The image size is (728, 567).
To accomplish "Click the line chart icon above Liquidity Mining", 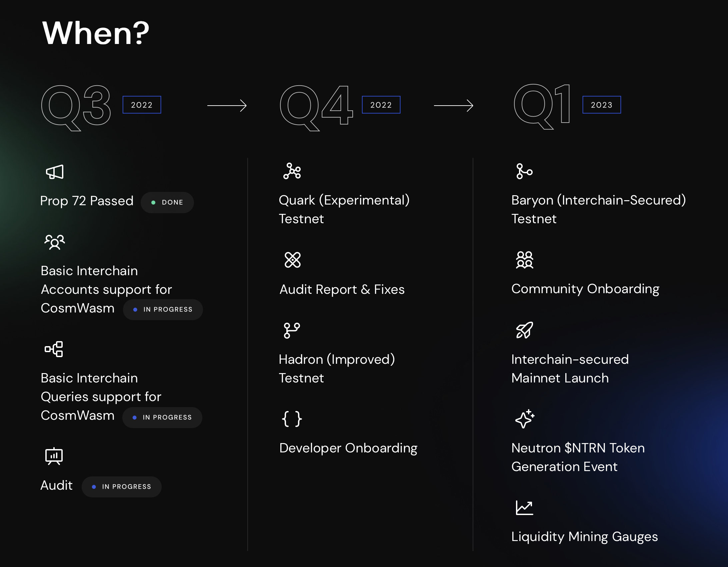I will pos(524,508).
